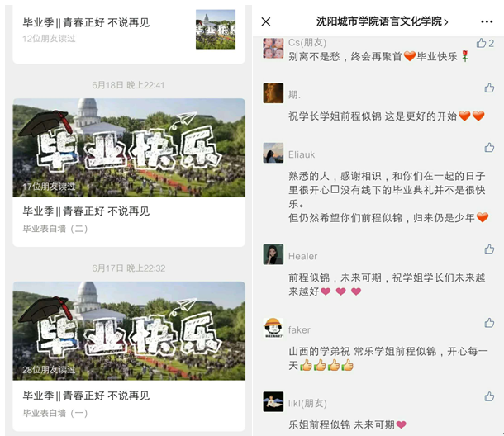Tap thumbs-up on faker's comment
Screen dimensions: 504x436
click(489, 323)
